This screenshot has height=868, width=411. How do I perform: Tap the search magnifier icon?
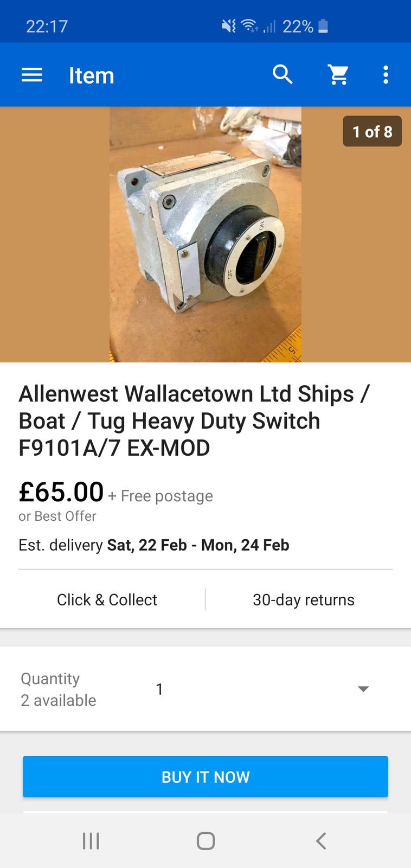tap(282, 75)
